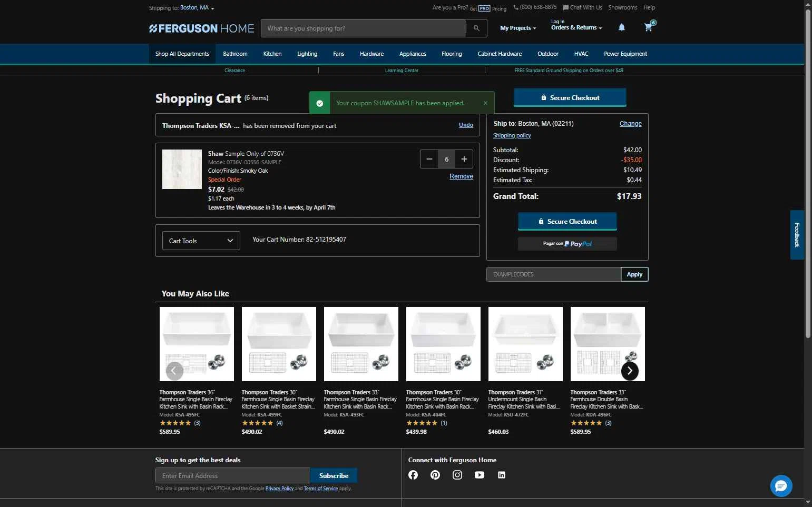Open the Flooring department menu

(x=452, y=54)
